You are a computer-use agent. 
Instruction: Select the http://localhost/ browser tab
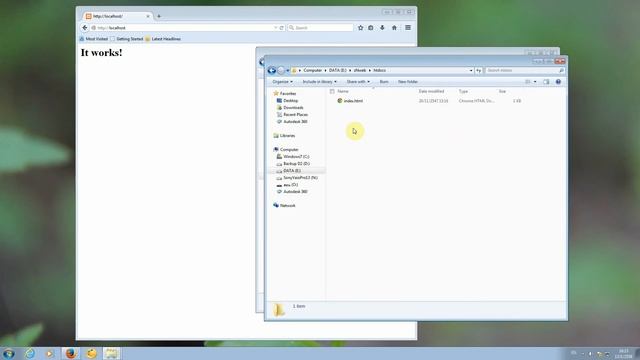coord(117,16)
